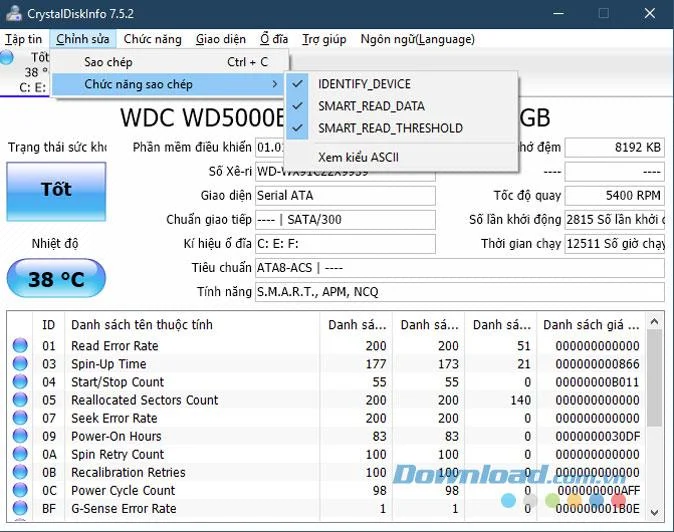This screenshot has width=674, height=532.
Task: Click the blue disk status orb near Tốt
Action: pyautogui.click(x=6, y=57)
